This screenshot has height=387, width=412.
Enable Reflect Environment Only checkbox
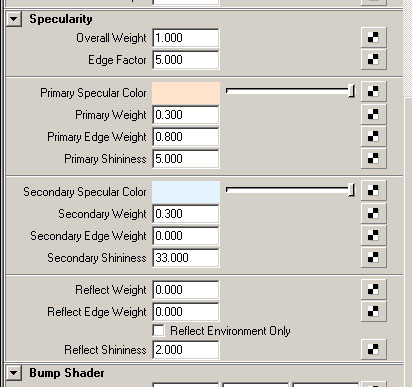(159, 331)
